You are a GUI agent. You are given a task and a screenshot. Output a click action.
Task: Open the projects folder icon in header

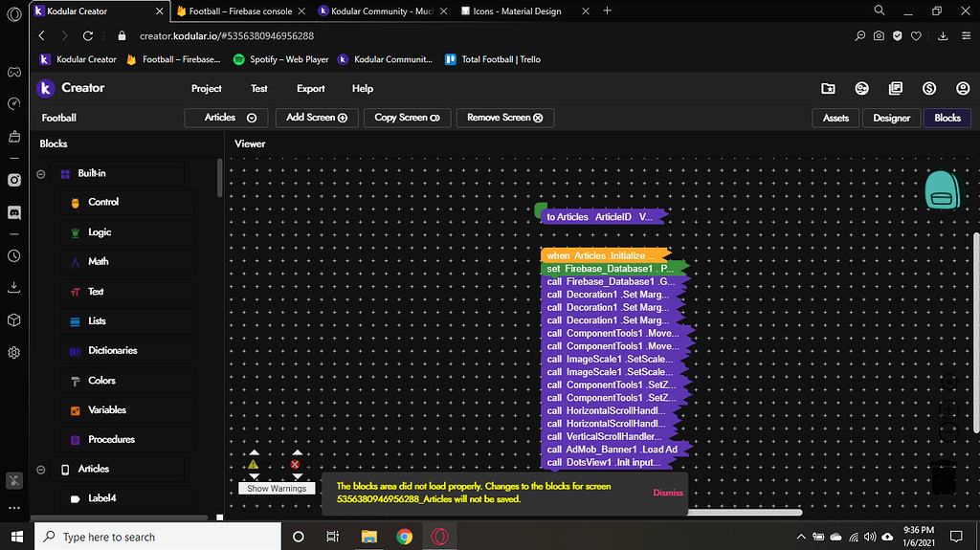[828, 88]
